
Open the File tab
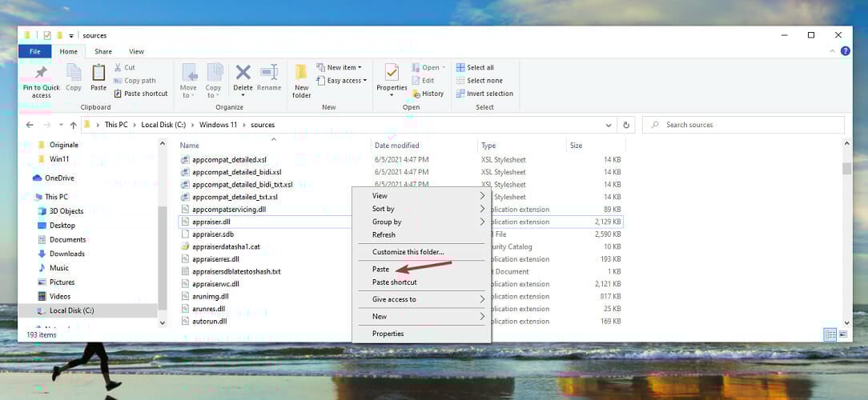(x=35, y=51)
